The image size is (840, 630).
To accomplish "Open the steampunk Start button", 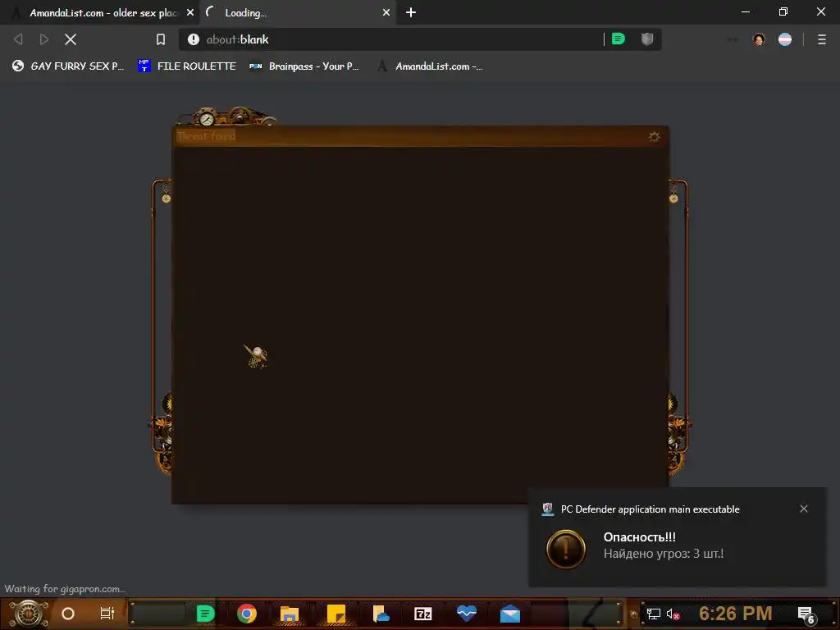I will coord(29,614).
